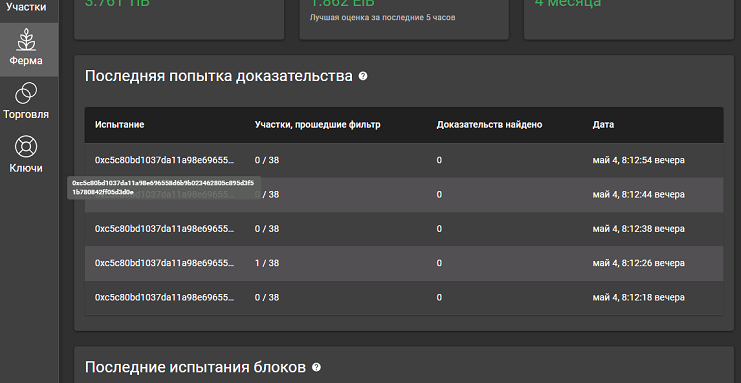
Task: Click the text Лучшая оценка за последние 5 часов
Action: (382, 17)
